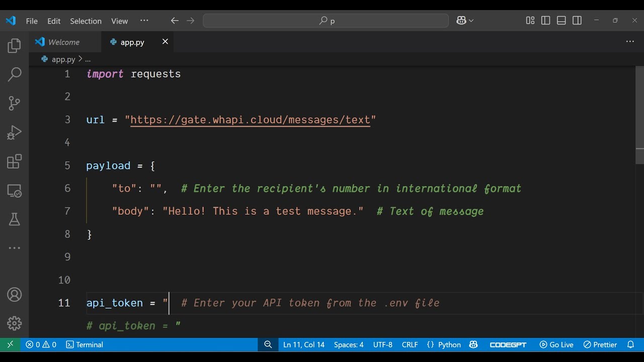Image resolution: width=644 pixels, height=362 pixels.
Task: Click the "body" key on line 7
Action: tap(130, 211)
